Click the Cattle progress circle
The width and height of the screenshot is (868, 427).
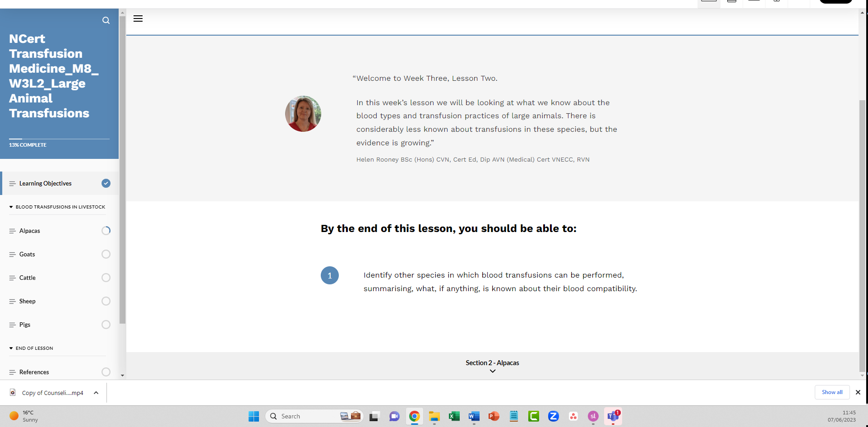[x=106, y=278]
